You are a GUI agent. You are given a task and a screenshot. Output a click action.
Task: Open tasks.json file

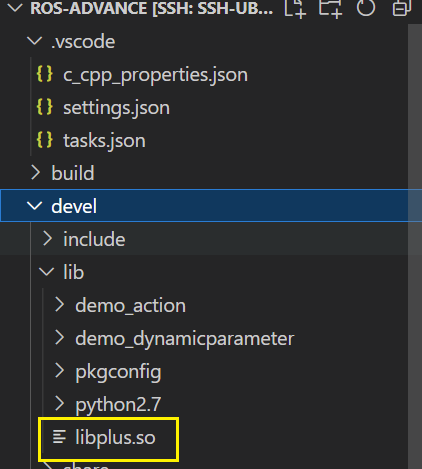point(104,141)
